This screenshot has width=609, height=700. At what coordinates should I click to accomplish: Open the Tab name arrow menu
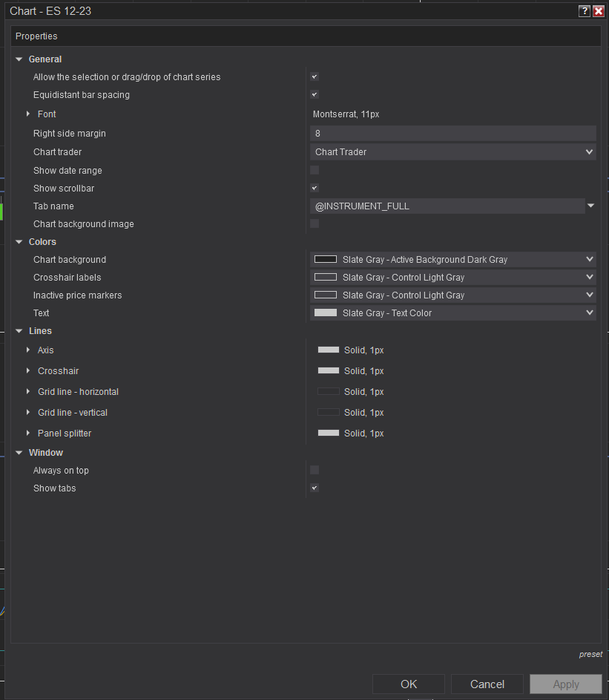(x=591, y=206)
